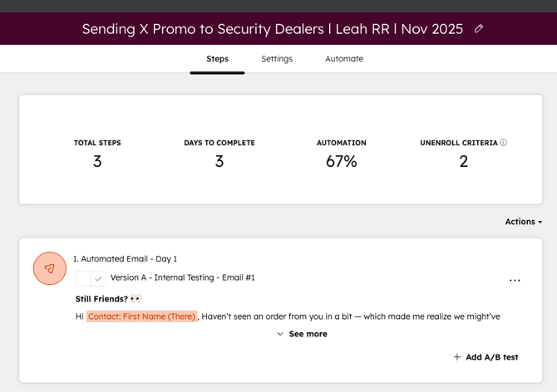
Task: Toggle the Version A switch
Action: (x=91, y=278)
